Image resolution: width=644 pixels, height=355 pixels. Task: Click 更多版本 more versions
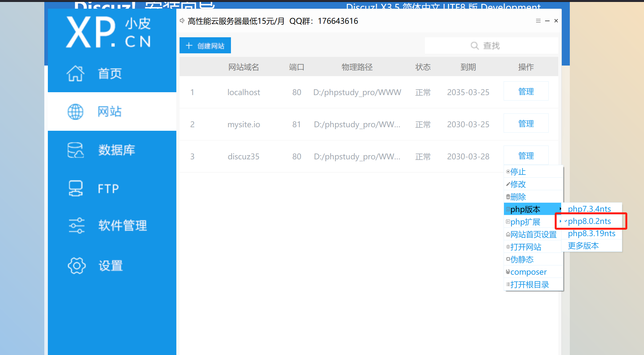(x=592, y=246)
